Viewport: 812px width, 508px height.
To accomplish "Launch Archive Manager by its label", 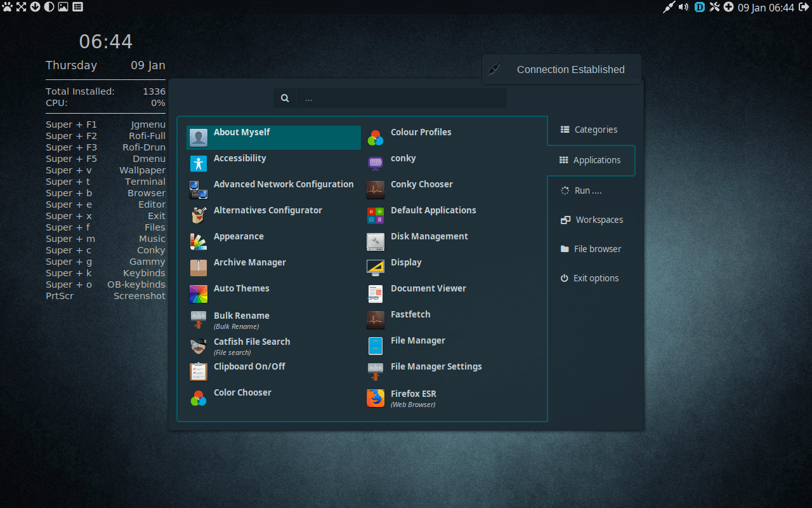I will [x=250, y=262].
